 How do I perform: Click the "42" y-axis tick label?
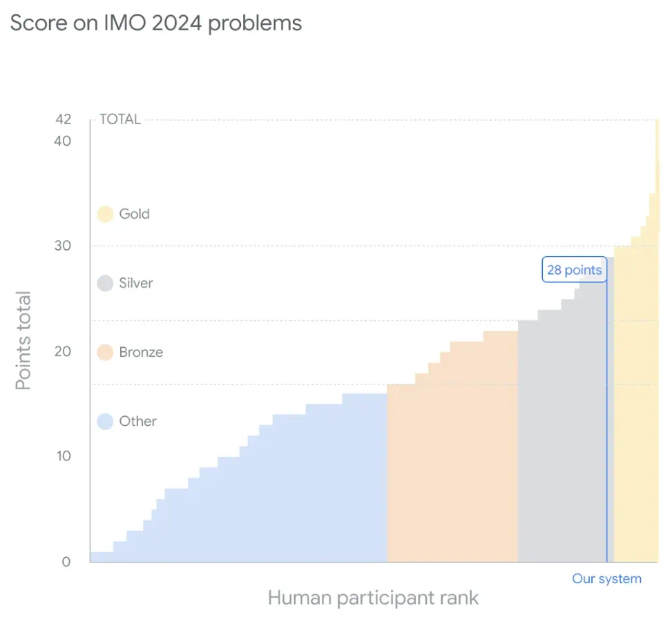pyautogui.click(x=63, y=119)
